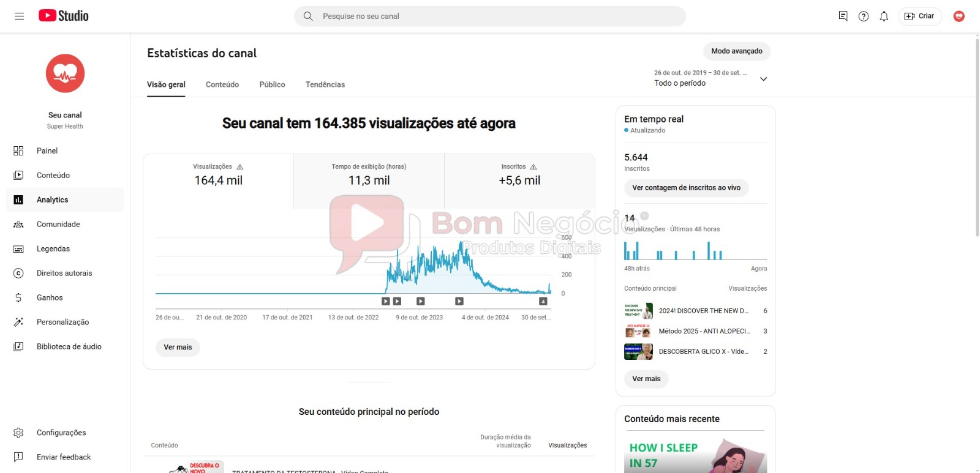Switch to the Tendências tab
The width and height of the screenshot is (980, 473).
pos(325,84)
